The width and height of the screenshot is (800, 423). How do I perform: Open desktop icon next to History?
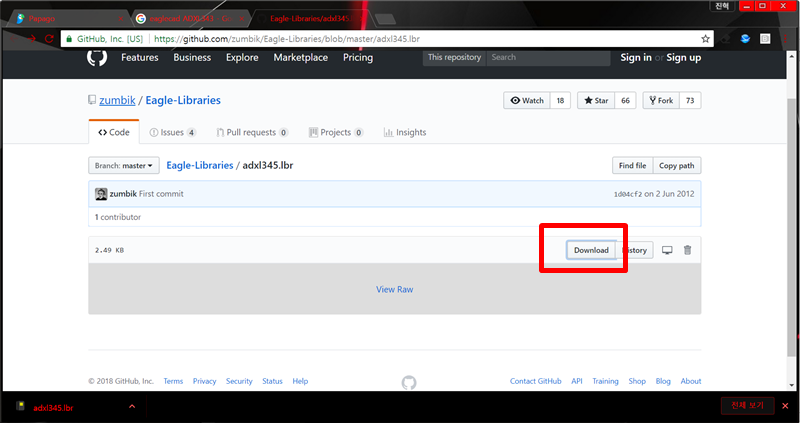point(667,250)
